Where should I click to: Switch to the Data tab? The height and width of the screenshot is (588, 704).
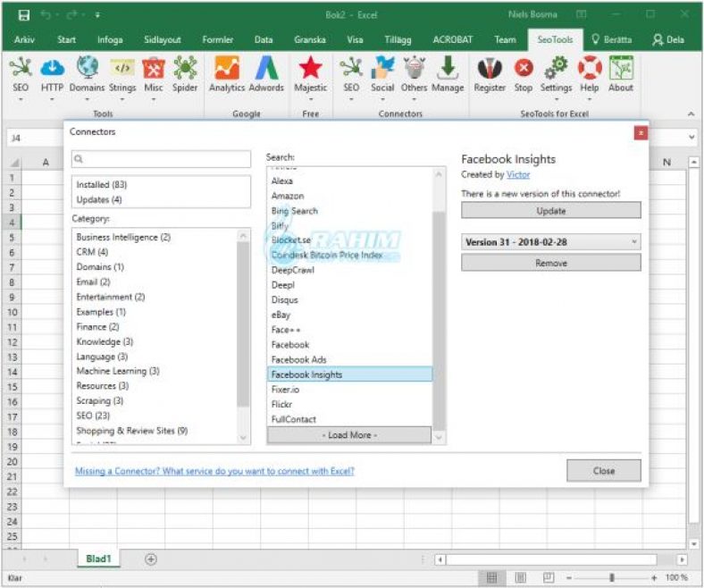click(264, 39)
